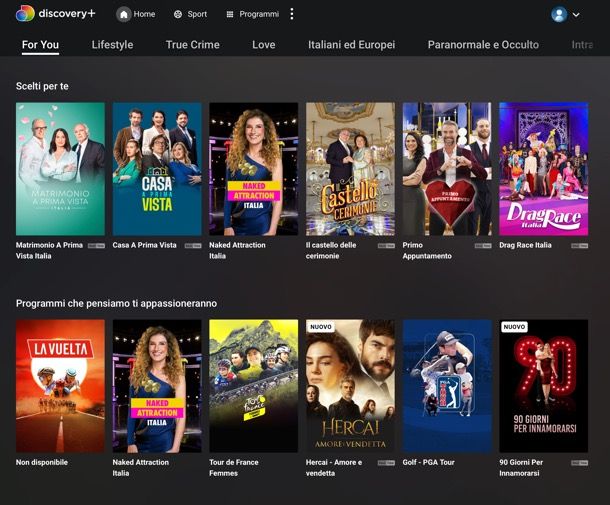The image size is (610, 505).
Task: Click badge beside Casa A Prima Vista title
Action: coord(193,246)
